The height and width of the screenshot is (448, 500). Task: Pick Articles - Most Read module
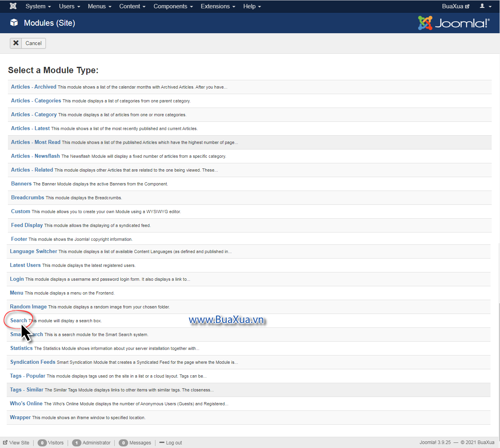(x=36, y=142)
